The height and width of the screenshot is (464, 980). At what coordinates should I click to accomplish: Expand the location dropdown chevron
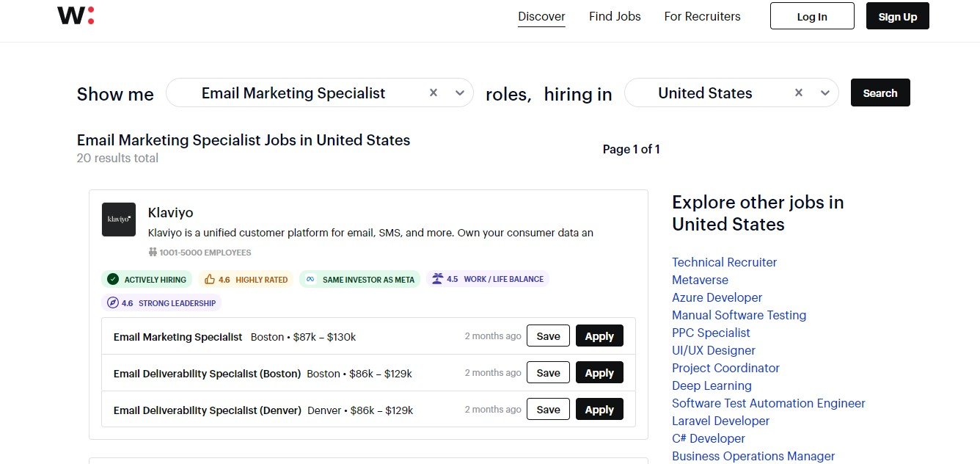point(825,93)
